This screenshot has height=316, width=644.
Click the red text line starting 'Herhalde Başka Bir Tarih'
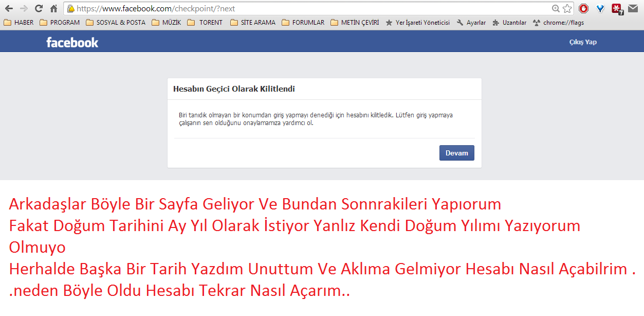(x=322, y=269)
